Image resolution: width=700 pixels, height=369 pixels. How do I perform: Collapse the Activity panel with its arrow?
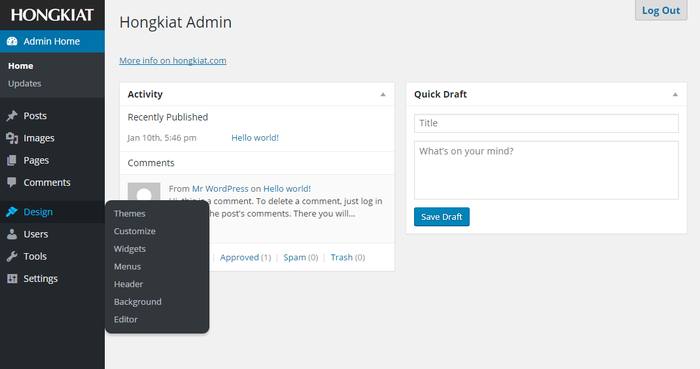pos(383,94)
